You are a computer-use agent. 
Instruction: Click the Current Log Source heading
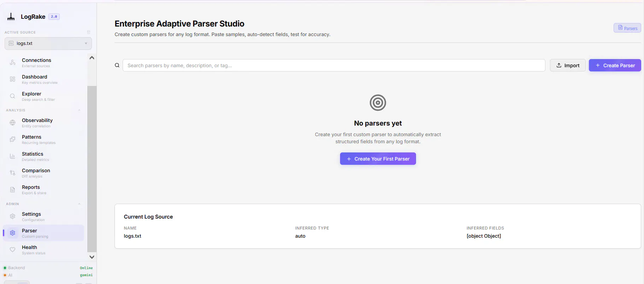148,217
